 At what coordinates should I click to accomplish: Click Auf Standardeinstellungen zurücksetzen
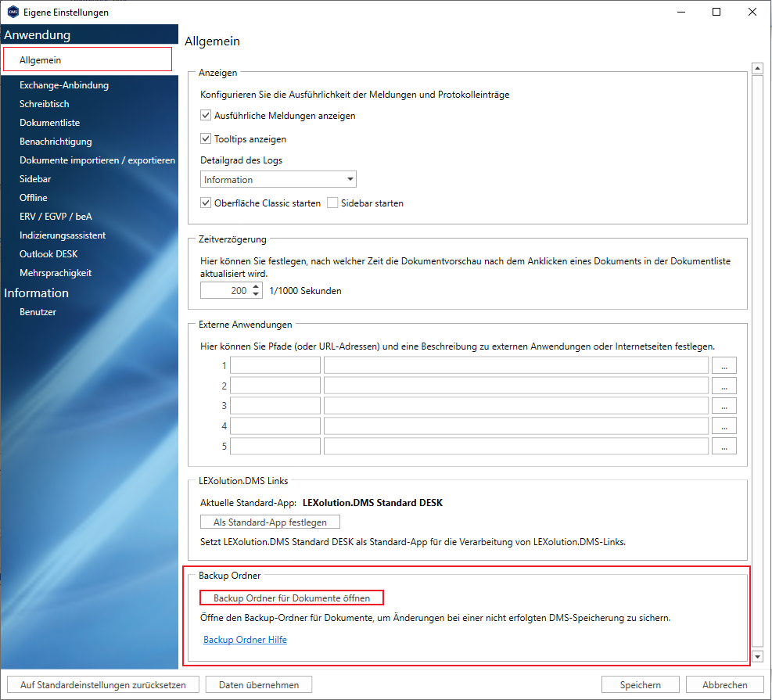103,684
